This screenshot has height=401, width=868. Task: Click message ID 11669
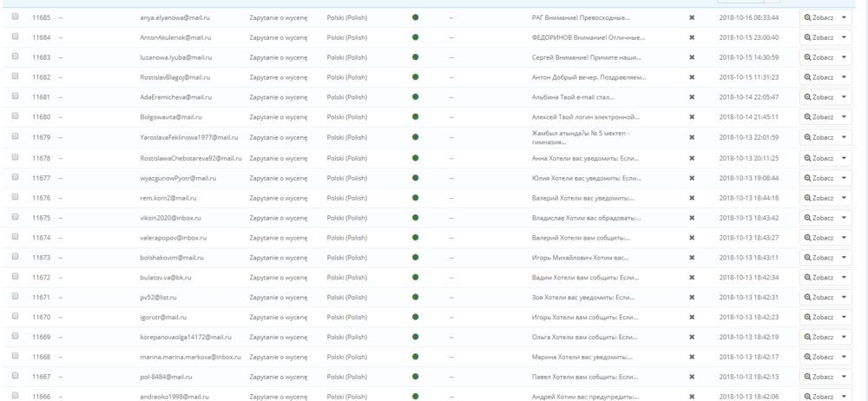click(x=41, y=338)
